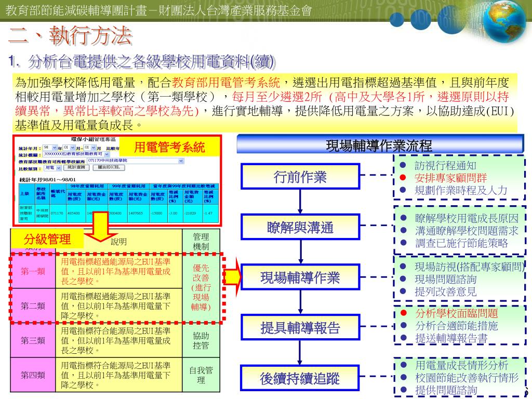
Task: Click the 自我管理 management cell
Action: click(201, 375)
